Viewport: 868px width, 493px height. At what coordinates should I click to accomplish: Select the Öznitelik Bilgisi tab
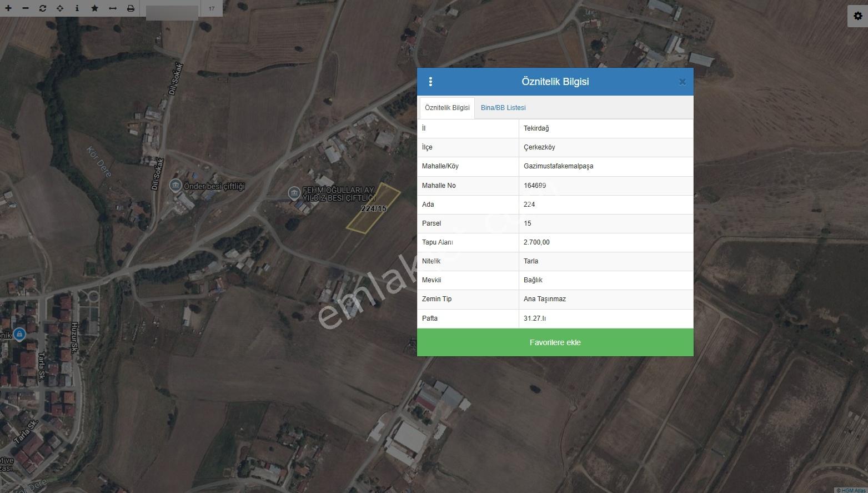pos(447,108)
